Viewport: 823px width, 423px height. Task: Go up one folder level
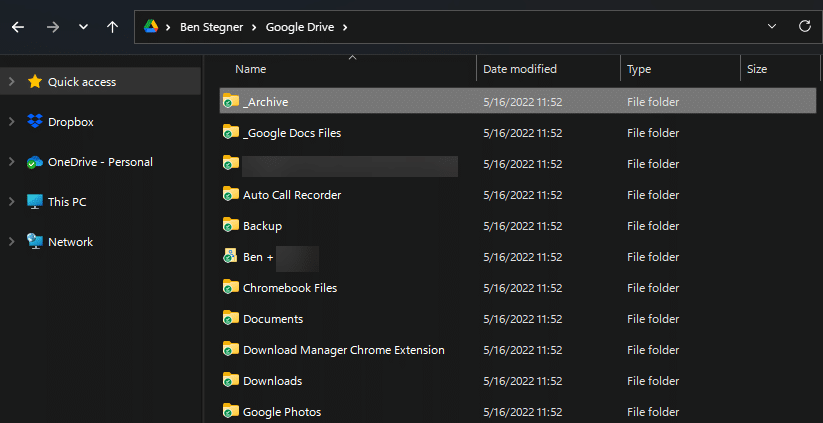pos(112,27)
